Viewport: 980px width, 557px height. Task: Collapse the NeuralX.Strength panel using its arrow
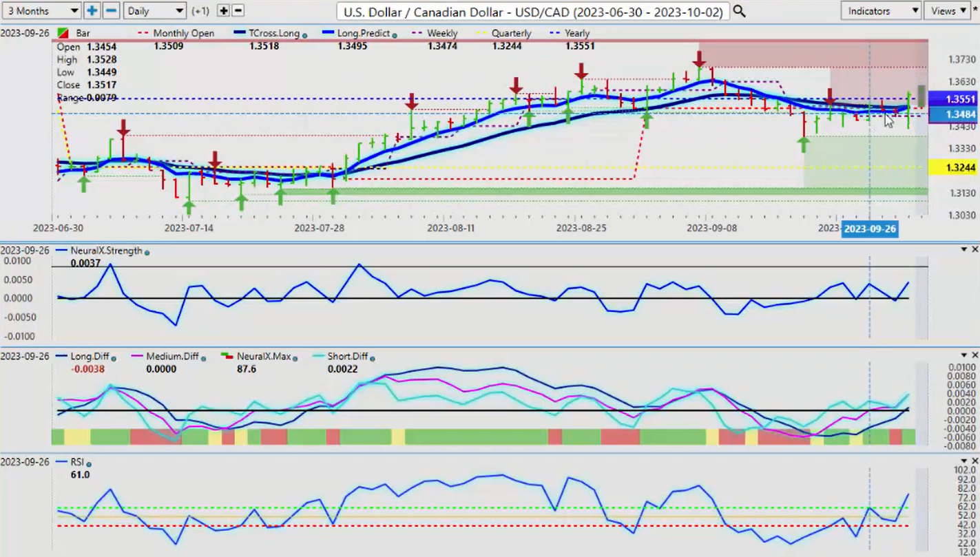[964, 249]
